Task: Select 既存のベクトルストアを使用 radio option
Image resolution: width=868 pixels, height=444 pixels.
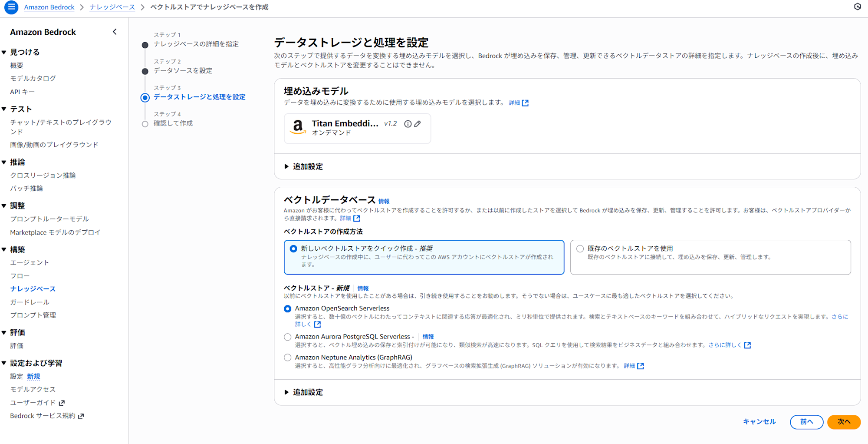Action: click(x=580, y=249)
